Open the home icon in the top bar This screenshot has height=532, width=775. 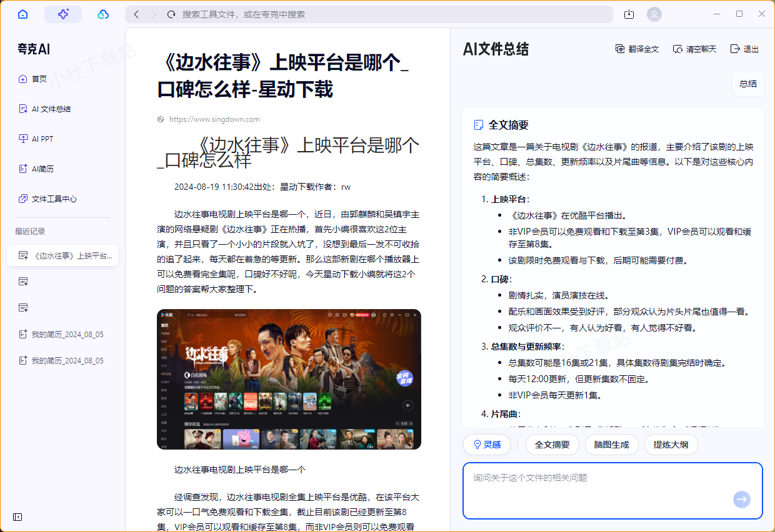coord(23,14)
